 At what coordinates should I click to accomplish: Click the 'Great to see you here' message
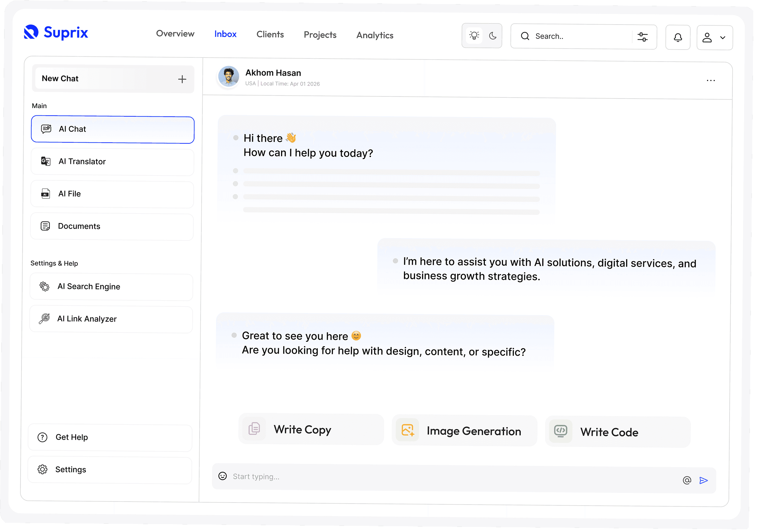385,342
